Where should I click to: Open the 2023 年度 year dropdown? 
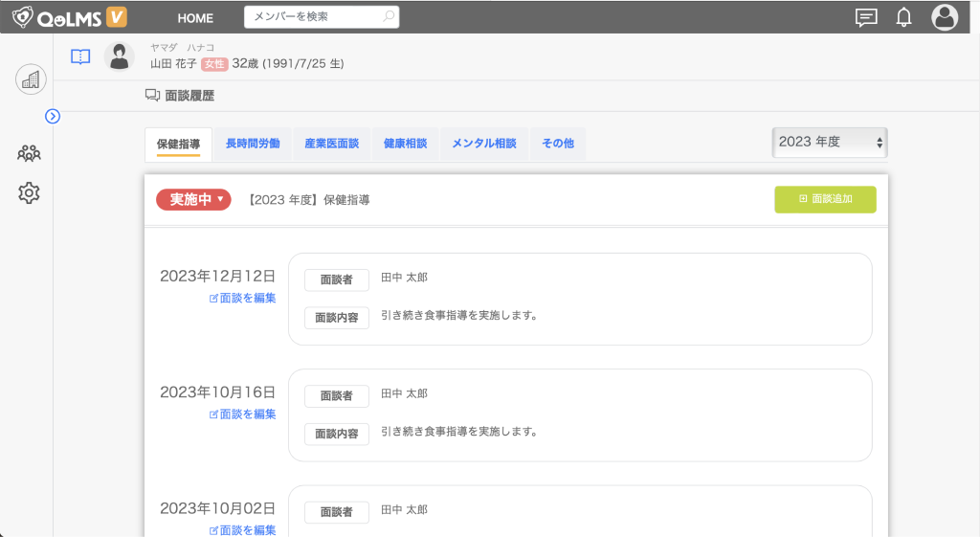tap(830, 142)
